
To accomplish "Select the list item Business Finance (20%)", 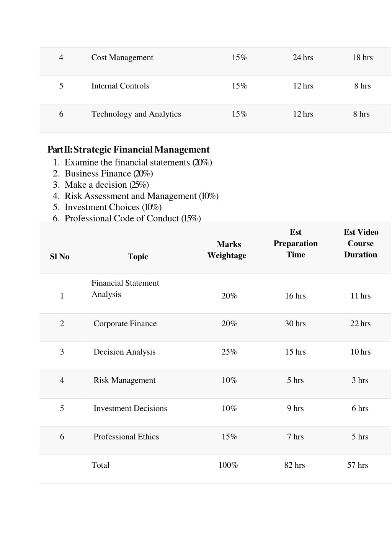I will [109, 174].
